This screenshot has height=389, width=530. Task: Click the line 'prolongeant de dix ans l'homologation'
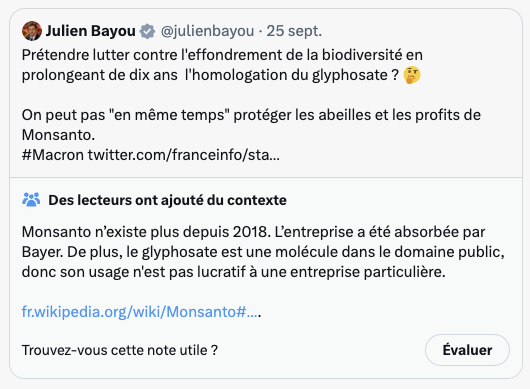(210, 75)
